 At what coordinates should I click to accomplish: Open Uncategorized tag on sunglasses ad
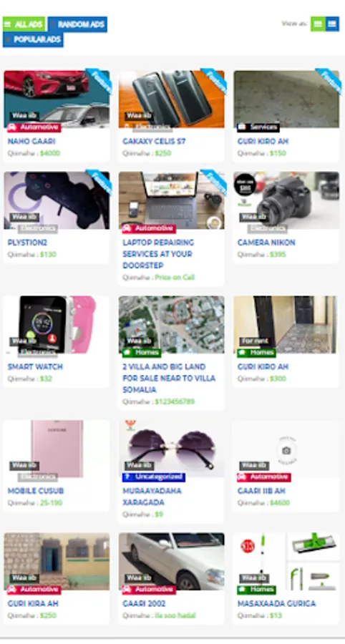(x=154, y=477)
